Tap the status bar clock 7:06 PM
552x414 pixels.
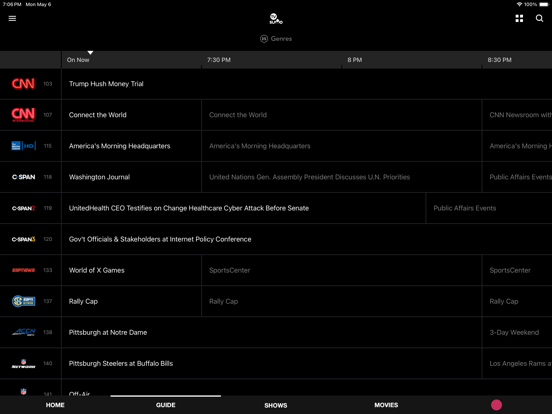(12, 4)
